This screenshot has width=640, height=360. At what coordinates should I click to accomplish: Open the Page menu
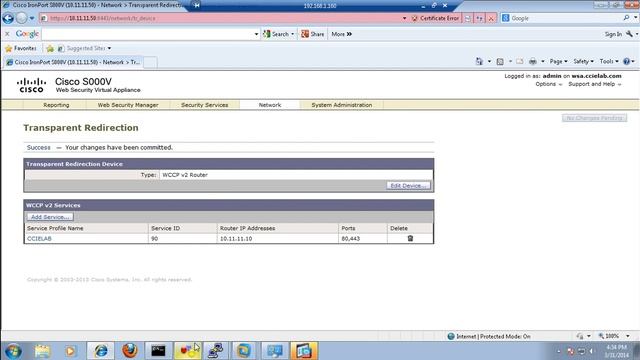[558, 61]
